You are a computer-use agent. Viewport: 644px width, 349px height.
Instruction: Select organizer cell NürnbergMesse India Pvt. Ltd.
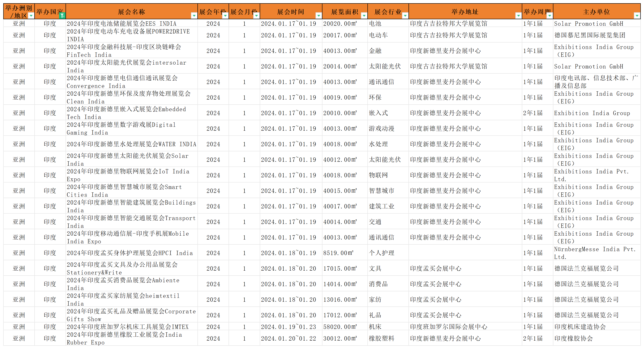click(597, 253)
